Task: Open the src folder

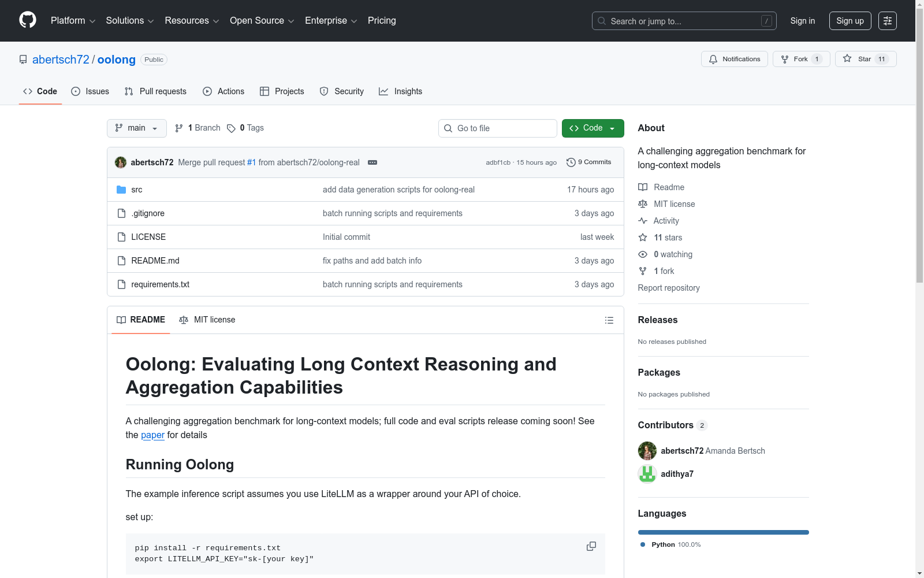Action: pos(137,190)
